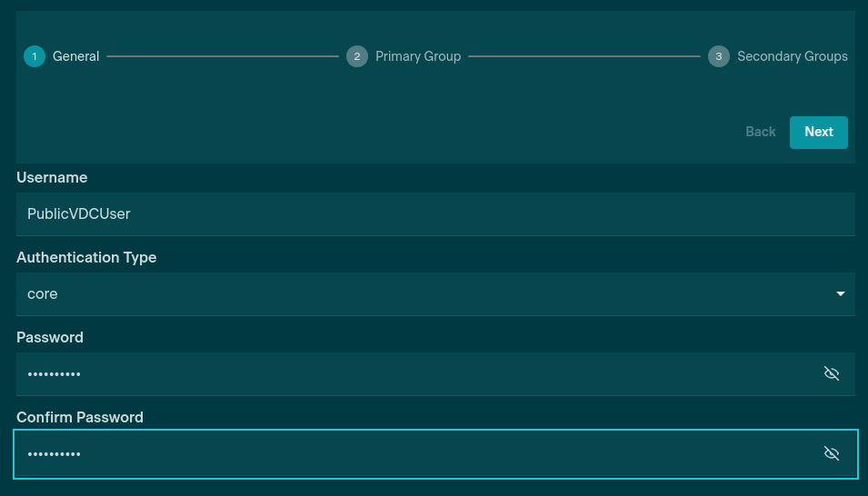Image resolution: width=868 pixels, height=496 pixels.
Task: Go to the General step label
Action: coord(76,56)
